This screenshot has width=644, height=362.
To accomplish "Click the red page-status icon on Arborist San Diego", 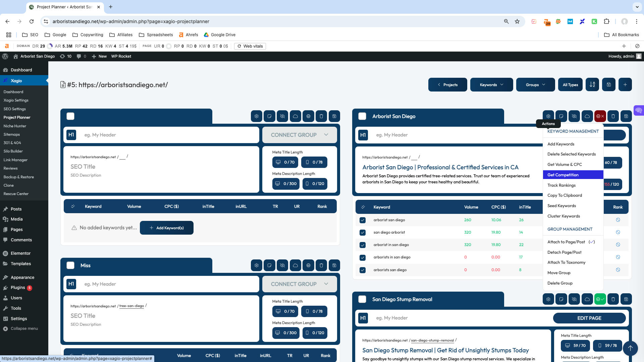I will coord(600,116).
